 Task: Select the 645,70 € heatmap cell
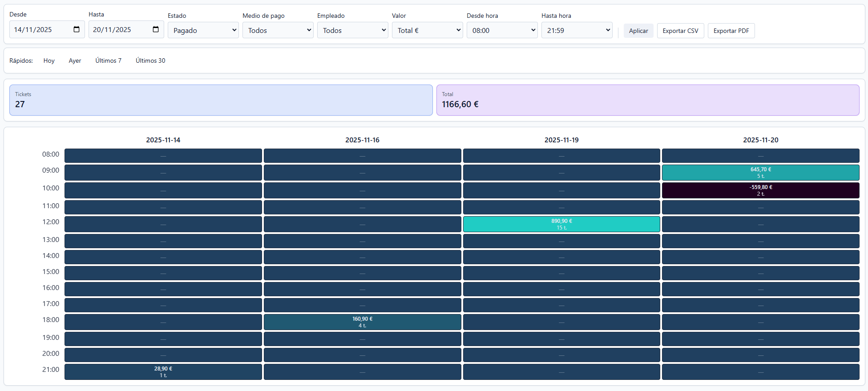(760, 173)
